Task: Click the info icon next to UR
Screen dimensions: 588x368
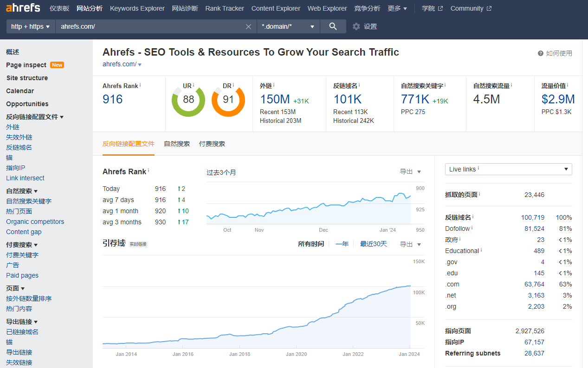Action: click(x=194, y=85)
